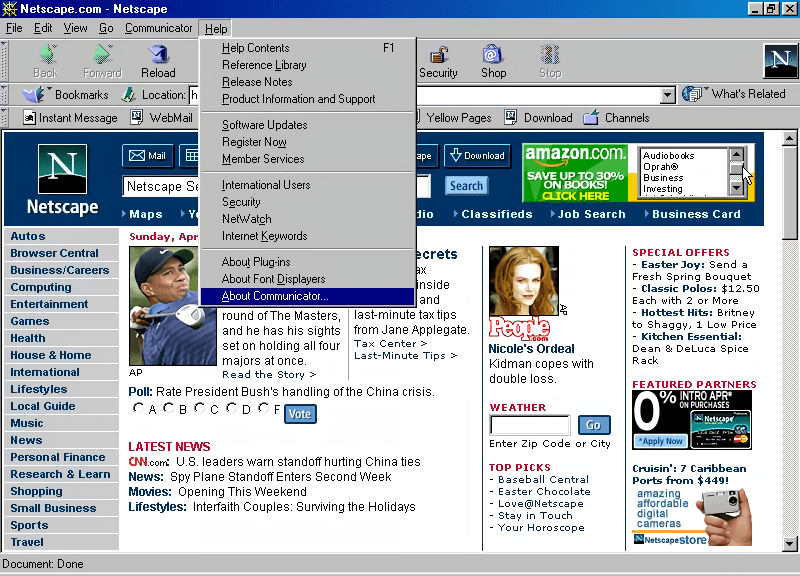800x576 pixels.
Task: Choose Software Updates in Help menu
Action: coord(264,125)
